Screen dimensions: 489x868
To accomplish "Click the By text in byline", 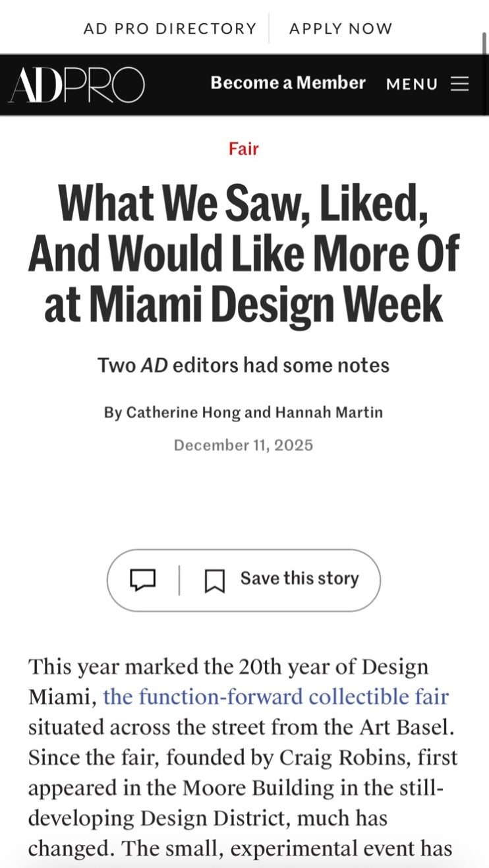I will pos(113,412).
